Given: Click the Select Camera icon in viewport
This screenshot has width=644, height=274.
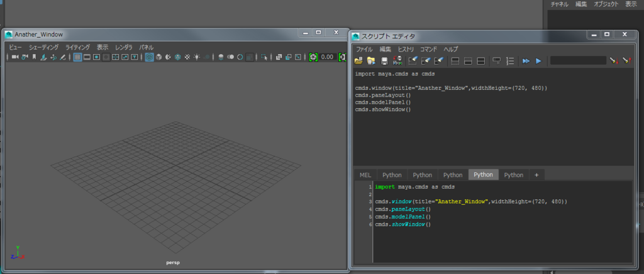Looking at the screenshot, I should coord(14,57).
